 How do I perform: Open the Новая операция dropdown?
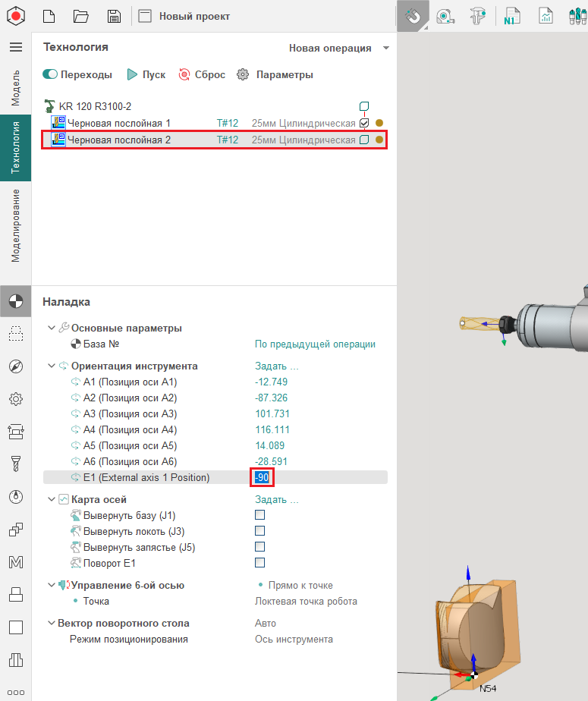(x=338, y=49)
